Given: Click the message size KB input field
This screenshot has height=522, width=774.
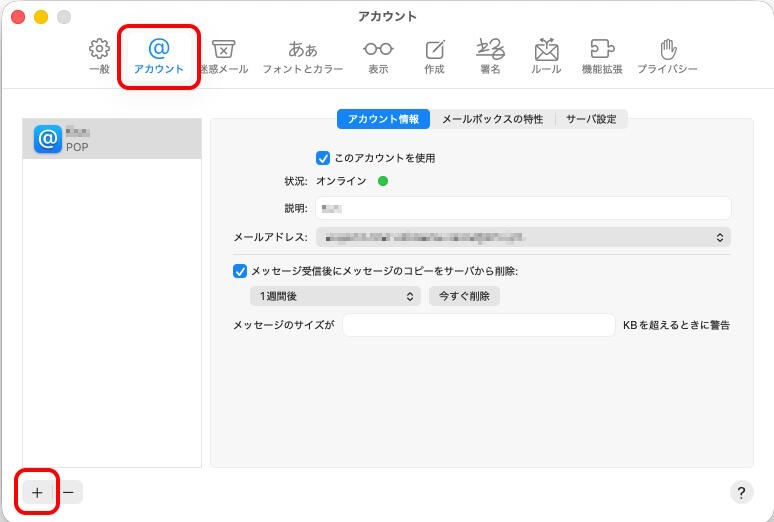Looking at the screenshot, I should pos(478,325).
